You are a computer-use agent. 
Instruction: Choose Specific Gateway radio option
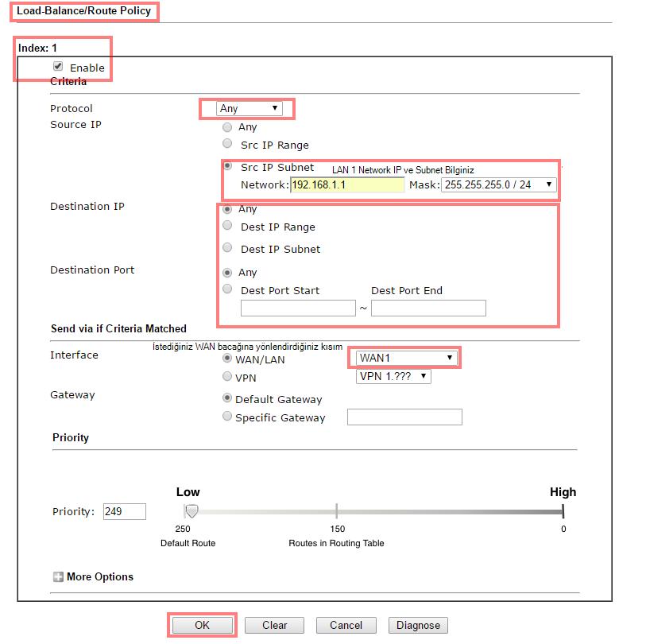(x=228, y=417)
